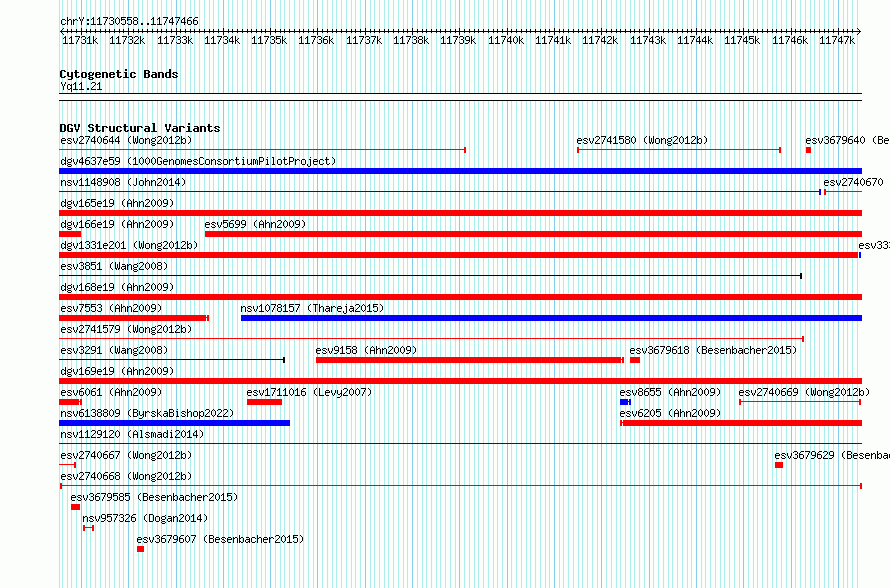Open the esv2741579 (Wong2012b) variant
The width and height of the screenshot is (890, 588).
pyautogui.click(x=126, y=329)
